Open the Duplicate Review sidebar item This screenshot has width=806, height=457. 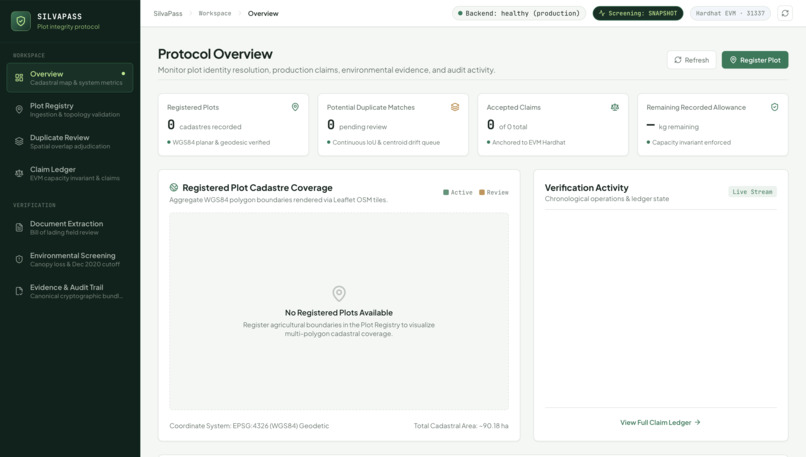pyautogui.click(x=70, y=141)
